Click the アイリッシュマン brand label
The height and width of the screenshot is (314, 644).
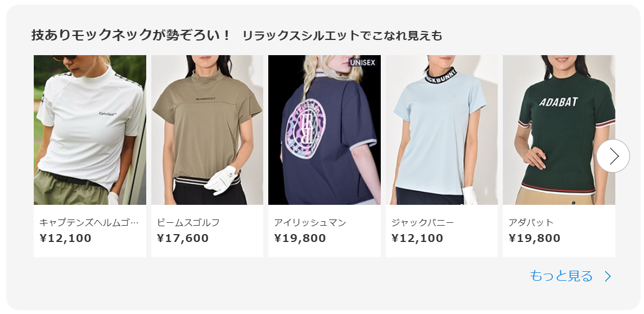click(x=310, y=223)
